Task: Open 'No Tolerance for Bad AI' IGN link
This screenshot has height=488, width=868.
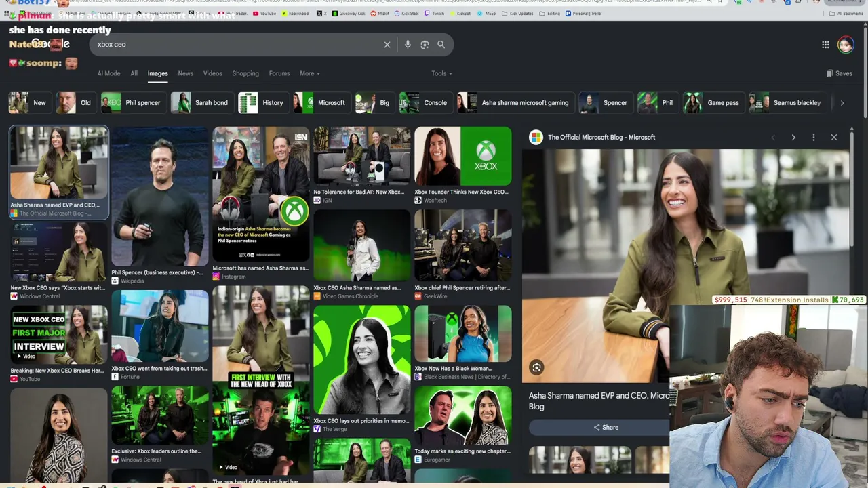Action: pos(359,192)
